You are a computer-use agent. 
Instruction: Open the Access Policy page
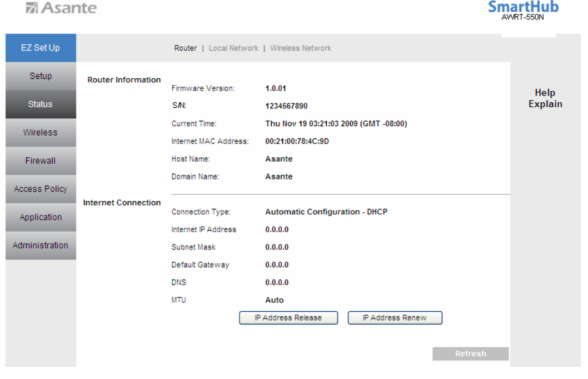(41, 189)
